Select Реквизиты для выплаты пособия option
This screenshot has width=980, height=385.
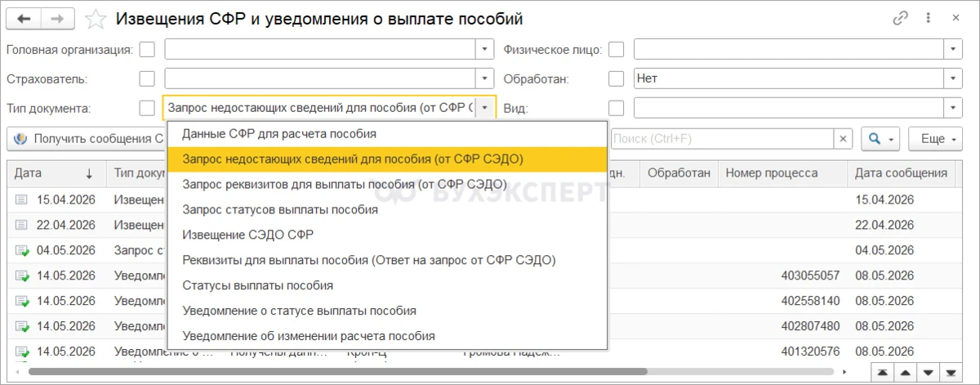tap(388, 260)
